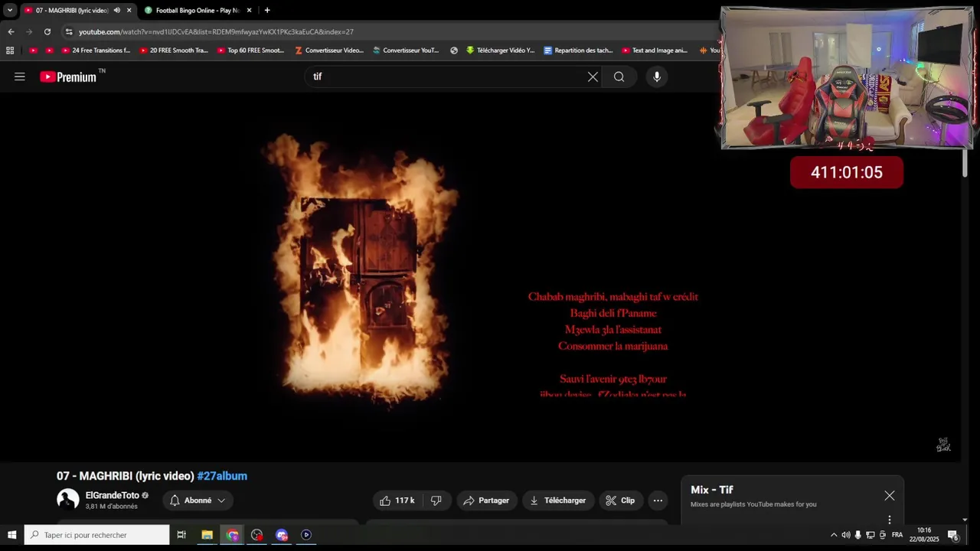The image size is (980, 551).
Task: Like the MAGHRIBI video (117 k)
Action: 397,500
